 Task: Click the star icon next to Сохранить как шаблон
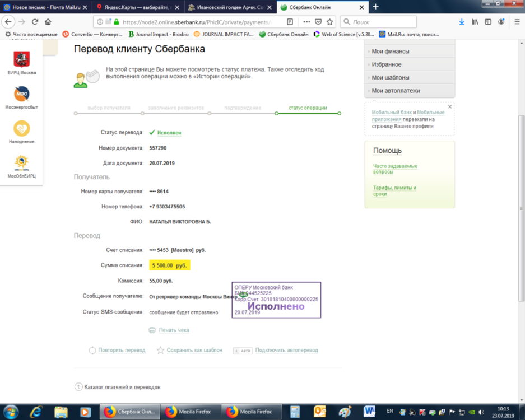point(161,350)
